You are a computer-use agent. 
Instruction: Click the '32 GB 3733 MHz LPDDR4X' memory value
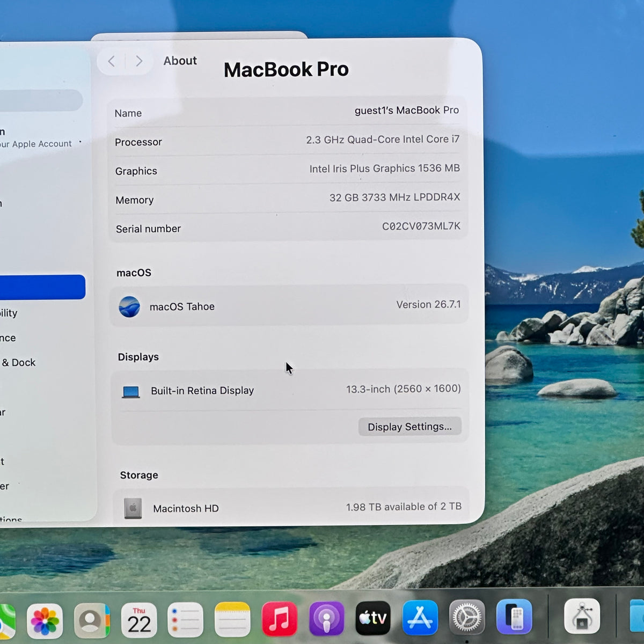tap(395, 197)
